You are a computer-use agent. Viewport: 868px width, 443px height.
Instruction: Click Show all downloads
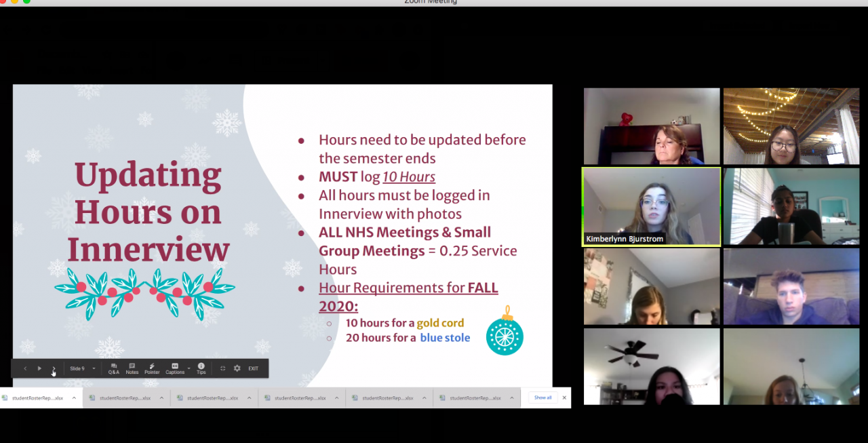[x=542, y=398]
